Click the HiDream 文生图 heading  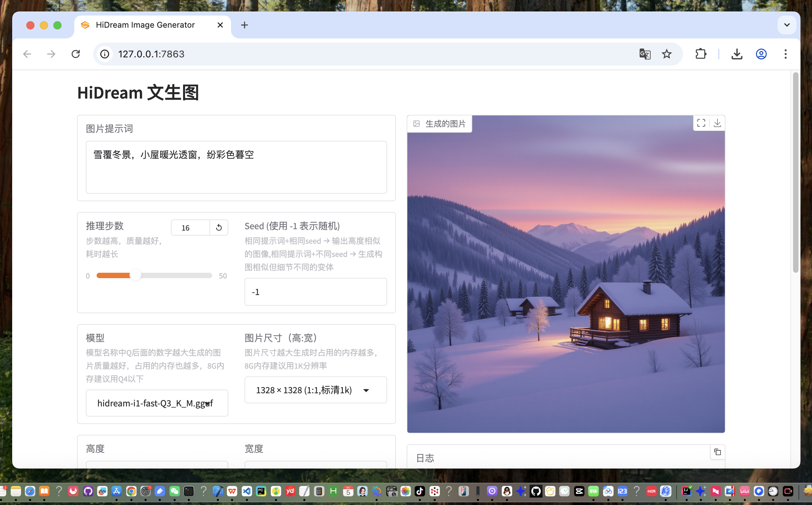(138, 92)
